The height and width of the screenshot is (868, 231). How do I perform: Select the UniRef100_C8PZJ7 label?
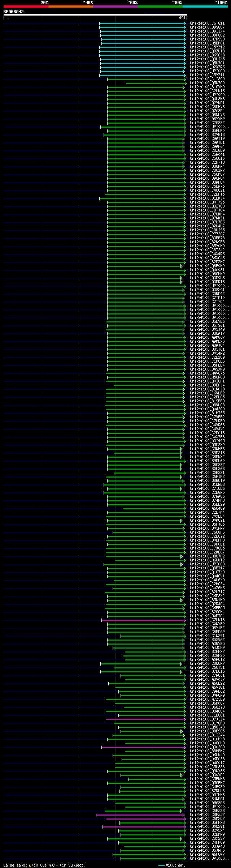(x=207, y=815)
